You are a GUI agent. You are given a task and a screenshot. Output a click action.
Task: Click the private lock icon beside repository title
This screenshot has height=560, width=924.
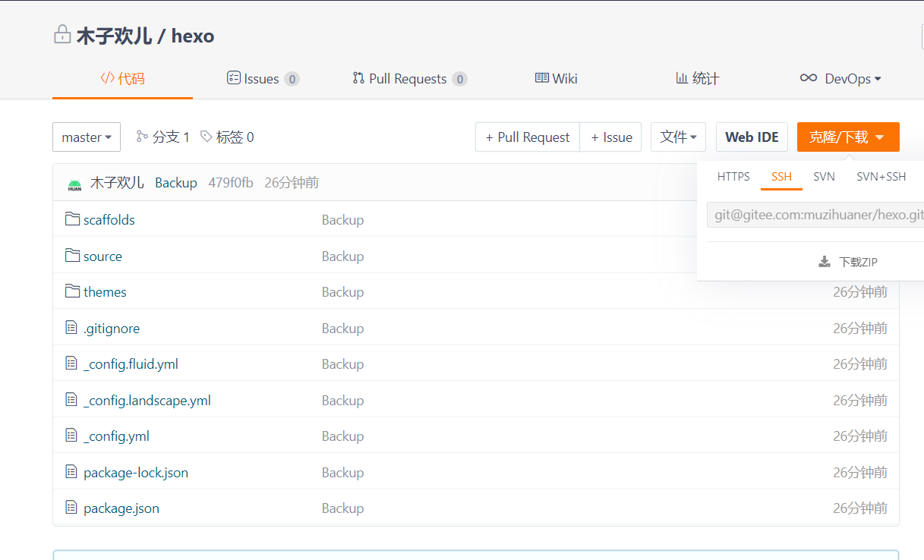pos(62,35)
